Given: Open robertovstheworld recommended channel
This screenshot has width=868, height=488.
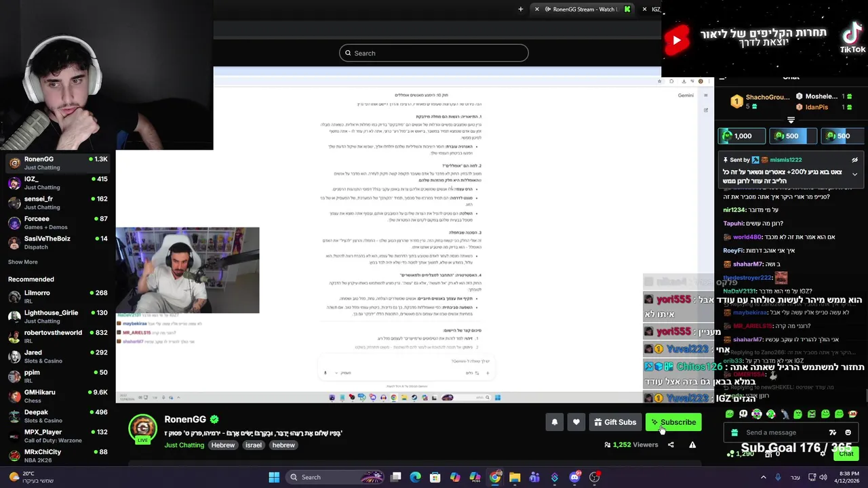Looking at the screenshot, I should (58, 336).
